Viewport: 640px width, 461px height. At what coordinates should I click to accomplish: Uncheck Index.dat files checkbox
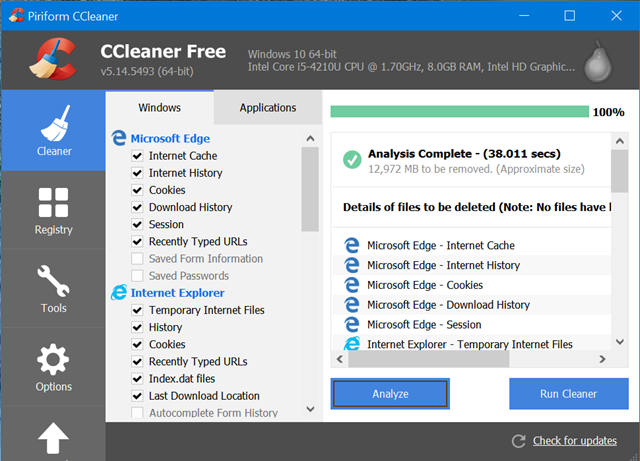tap(137, 379)
